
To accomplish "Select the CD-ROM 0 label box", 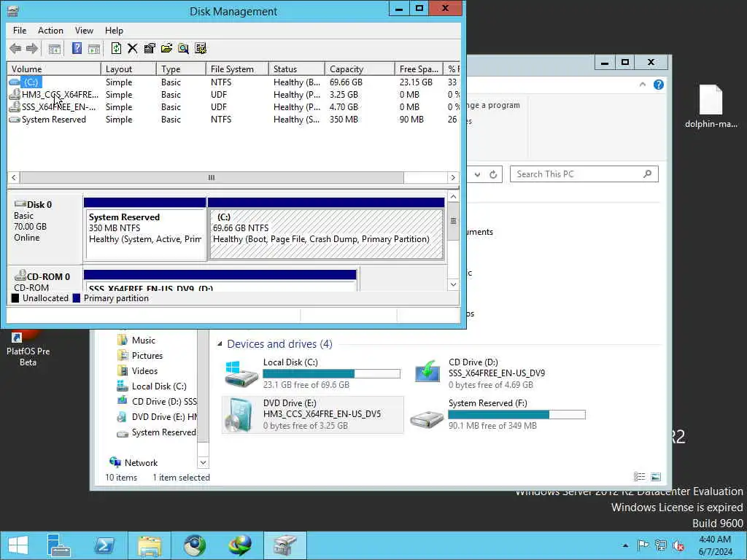I will click(44, 279).
